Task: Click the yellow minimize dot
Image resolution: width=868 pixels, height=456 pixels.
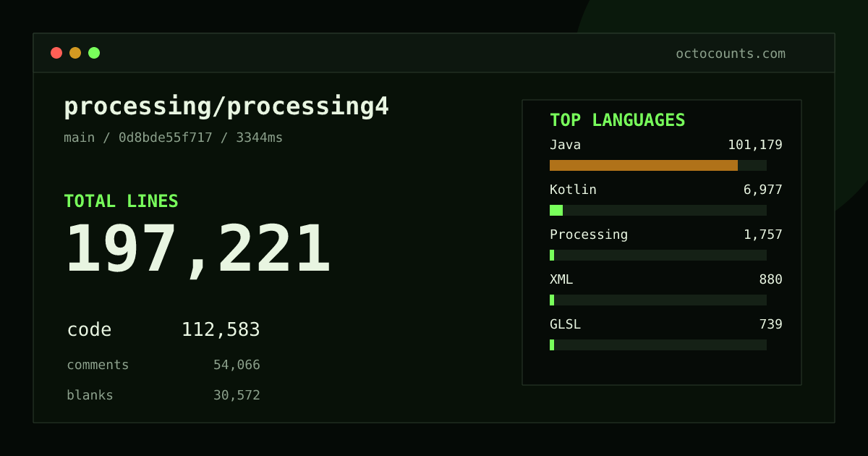Action: pos(75,53)
